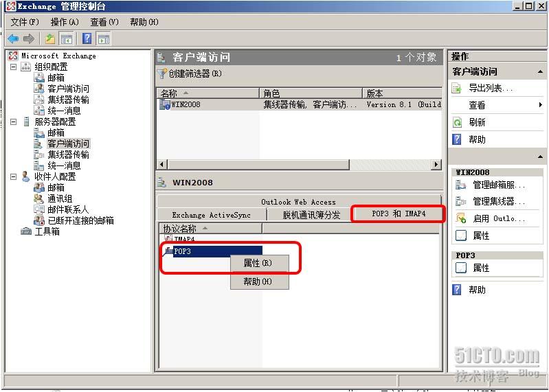Select 客户端访问 under 组织配置
This screenshot has width=549, height=392.
[68, 89]
